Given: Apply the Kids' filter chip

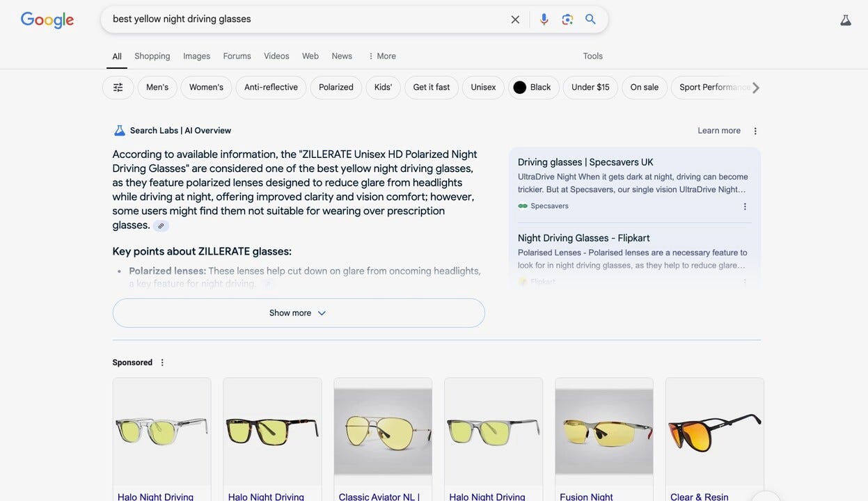Looking at the screenshot, I should pos(384,88).
